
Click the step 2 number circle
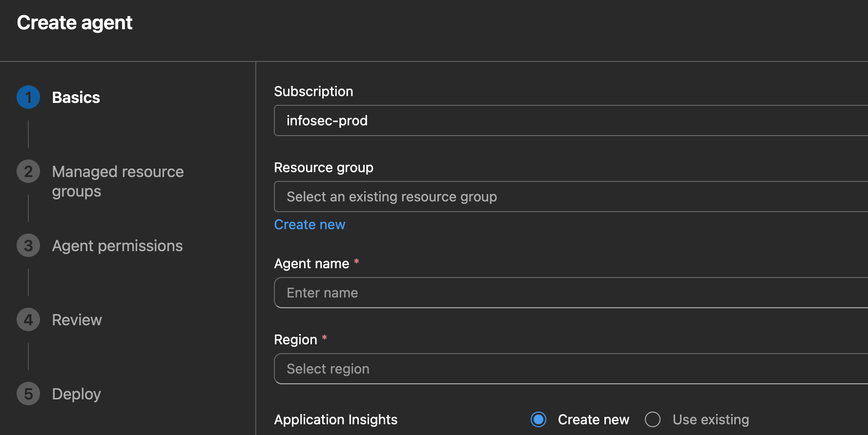pos(28,172)
